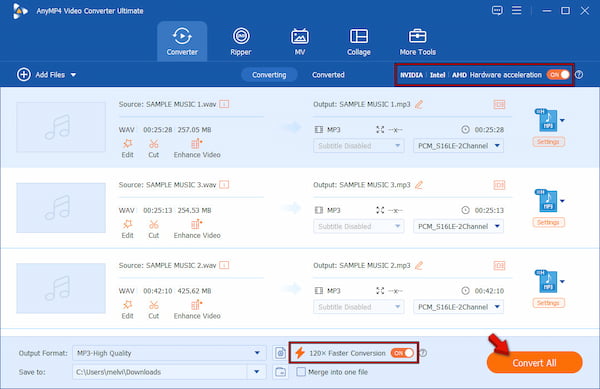The image size is (600, 389).
Task: Open PCM_S16LE-2Channel dropdown for SAMPLE MUSIC 2
Action: coord(458,307)
